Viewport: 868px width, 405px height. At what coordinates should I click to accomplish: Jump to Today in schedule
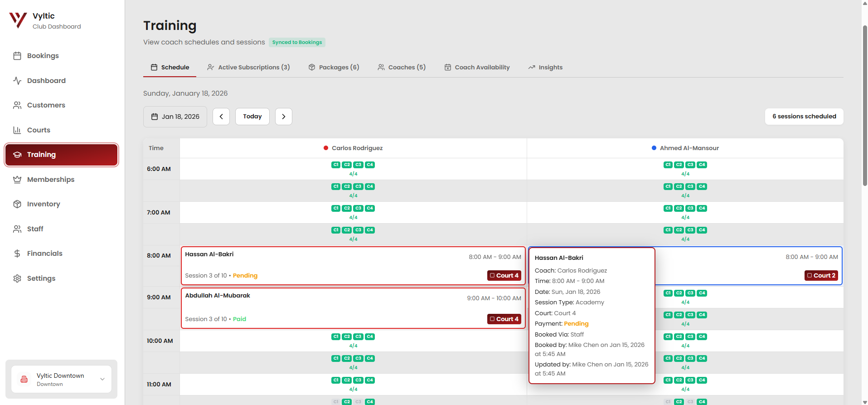(x=252, y=117)
